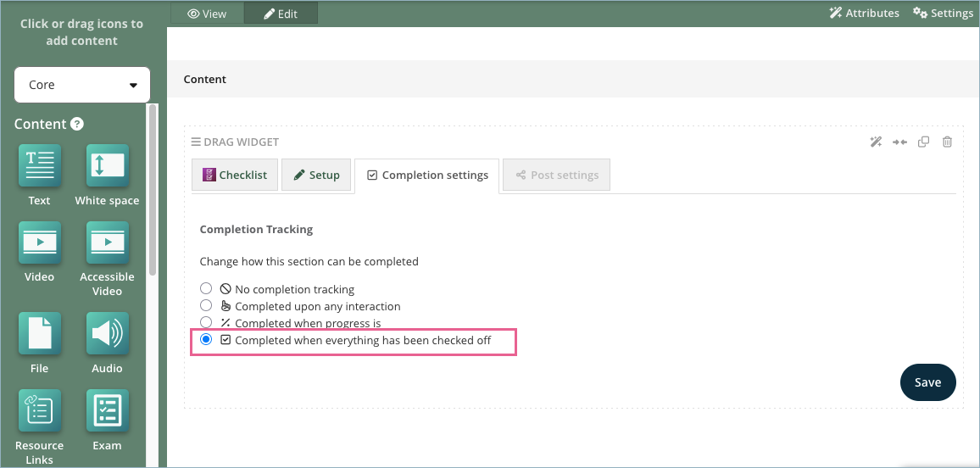Open the Post settings tab
This screenshot has width=980, height=468.
coord(556,175)
